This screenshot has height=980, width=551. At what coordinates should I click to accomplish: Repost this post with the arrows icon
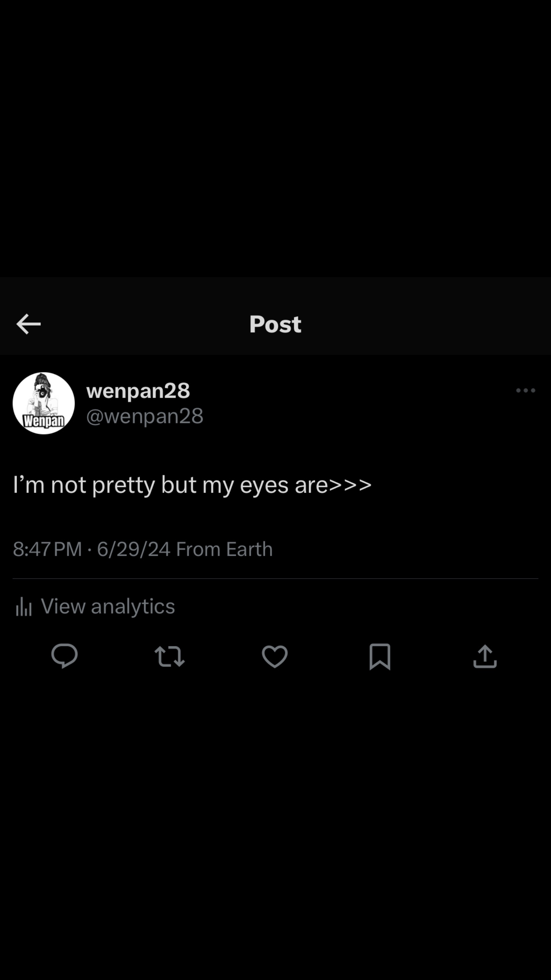click(x=170, y=656)
